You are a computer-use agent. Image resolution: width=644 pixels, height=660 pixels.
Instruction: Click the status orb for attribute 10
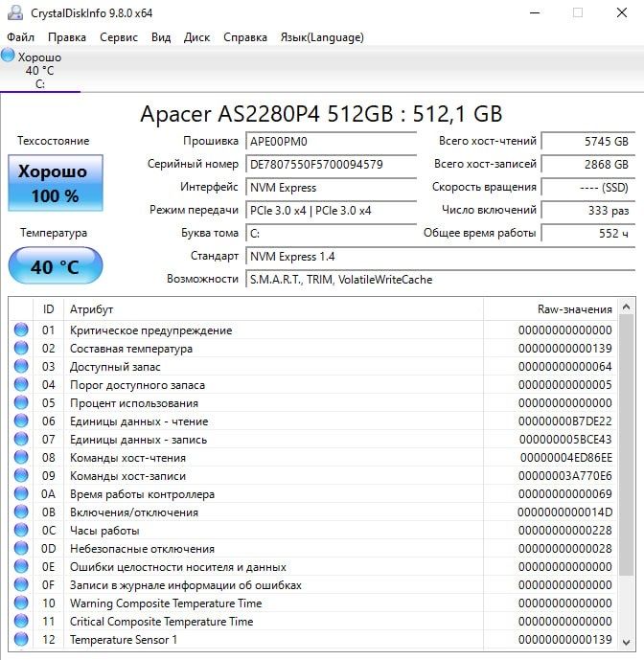[x=21, y=603]
